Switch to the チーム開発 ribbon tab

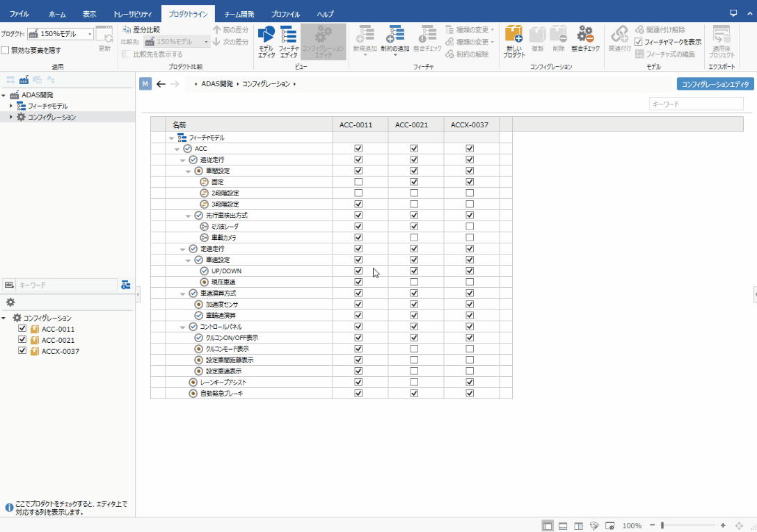click(239, 14)
